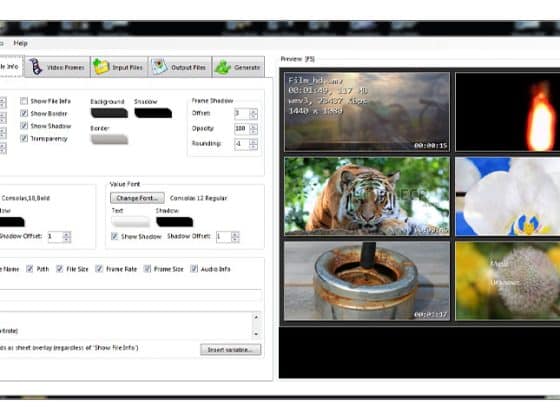Image resolution: width=560 pixels, height=420 pixels.
Task: Click the Rounding value field
Action: coord(242,144)
